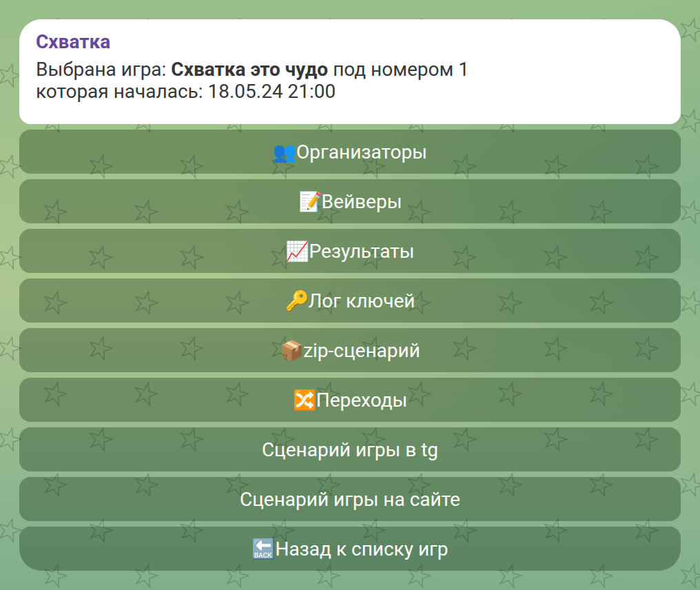The height and width of the screenshot is (590, 700).
Task: Click the package box icon beside zip-сценарий
Action: click(291, 351)
